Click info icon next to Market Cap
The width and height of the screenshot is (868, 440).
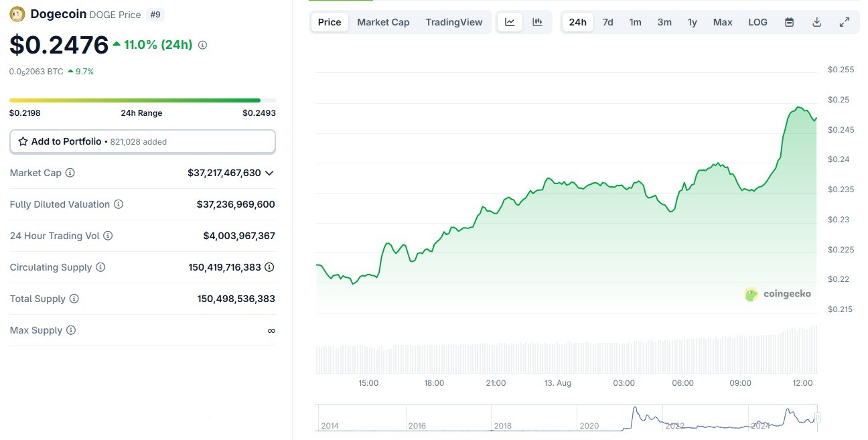coord(70,173)
